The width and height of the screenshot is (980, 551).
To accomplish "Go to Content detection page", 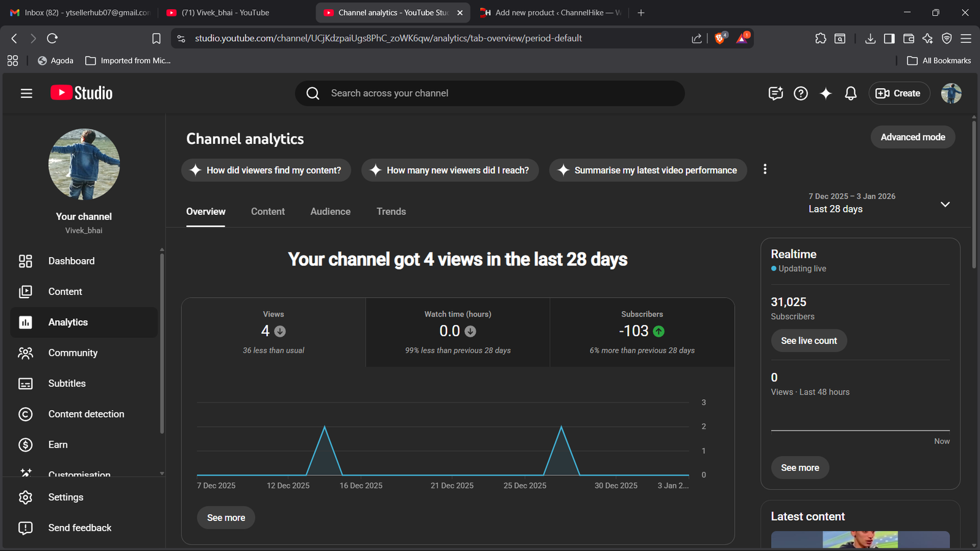I will click(86, 414).
